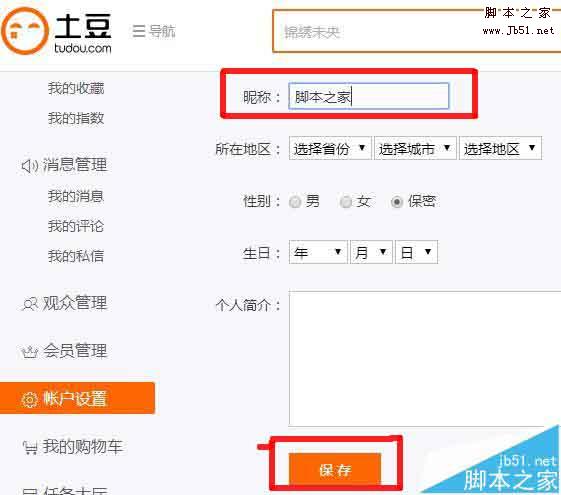Open 我的消息 in the sidebar
This screenshot has width=561, height=495.
coord(76,196)
